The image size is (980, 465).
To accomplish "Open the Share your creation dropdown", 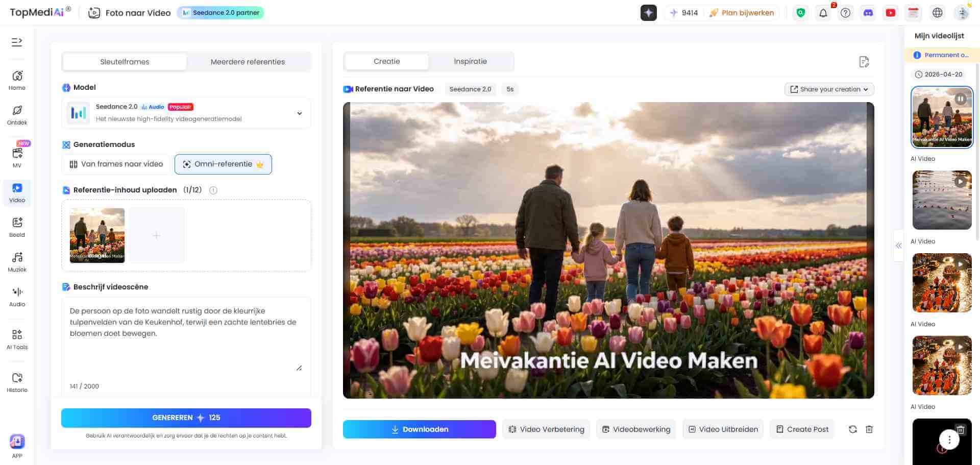I will pos(828,89).
